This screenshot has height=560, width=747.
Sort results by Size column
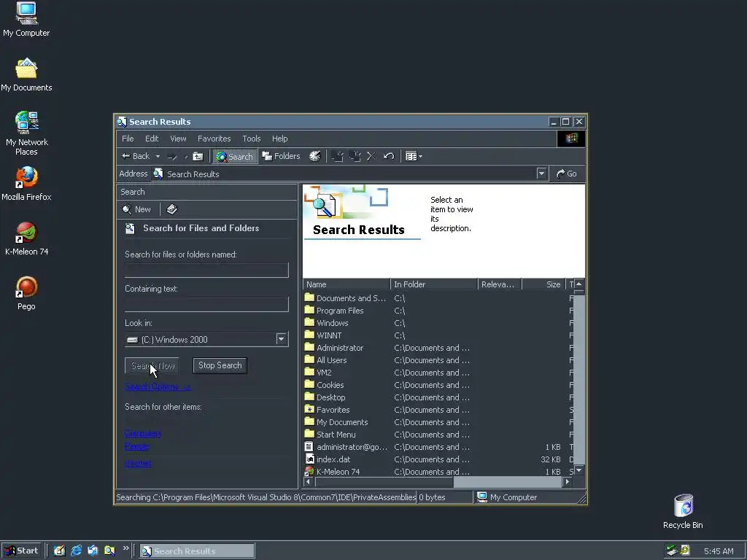[543, 284]
